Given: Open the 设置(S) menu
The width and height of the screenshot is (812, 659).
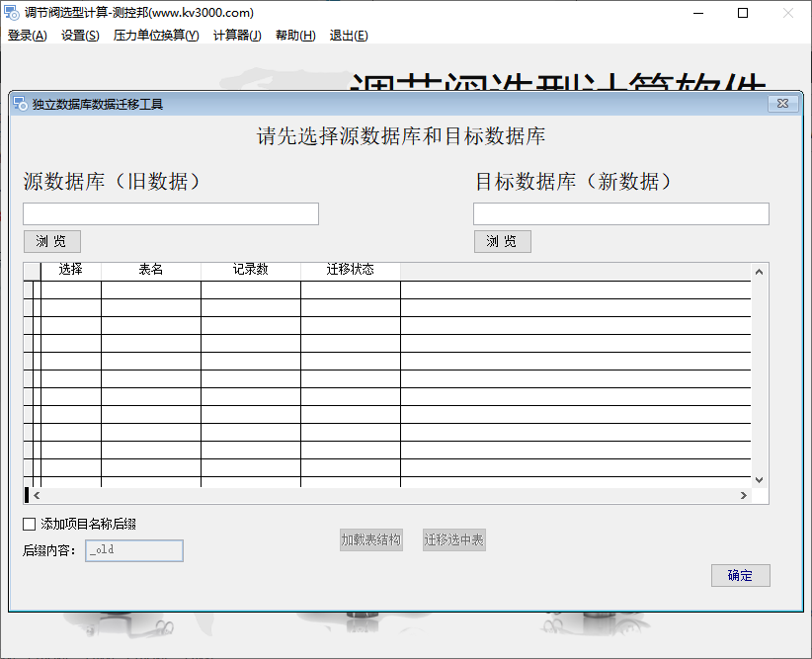Looking at the screenshot, I should 80,36.
